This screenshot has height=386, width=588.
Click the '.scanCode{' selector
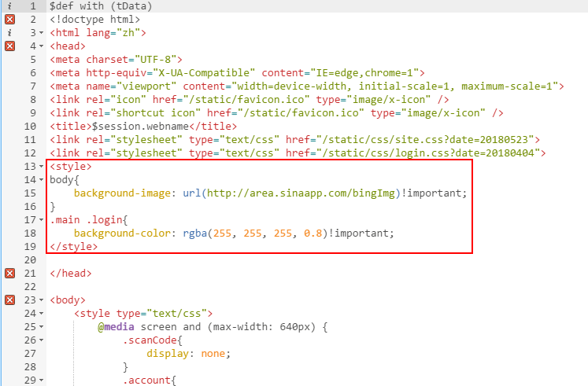click(152, 340)
